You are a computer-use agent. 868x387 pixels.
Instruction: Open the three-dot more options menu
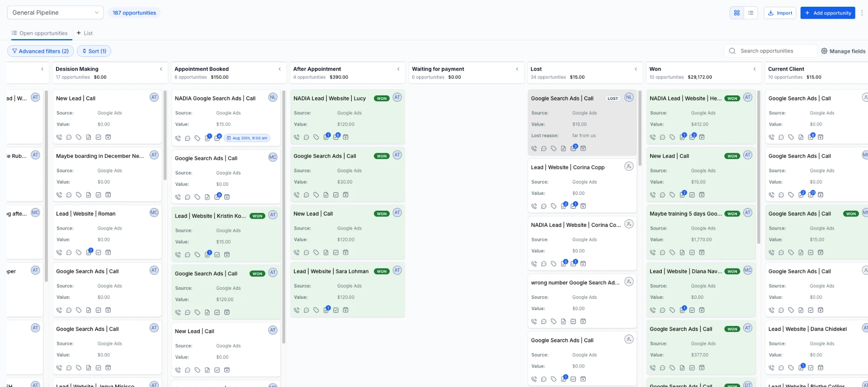[862, 13]
